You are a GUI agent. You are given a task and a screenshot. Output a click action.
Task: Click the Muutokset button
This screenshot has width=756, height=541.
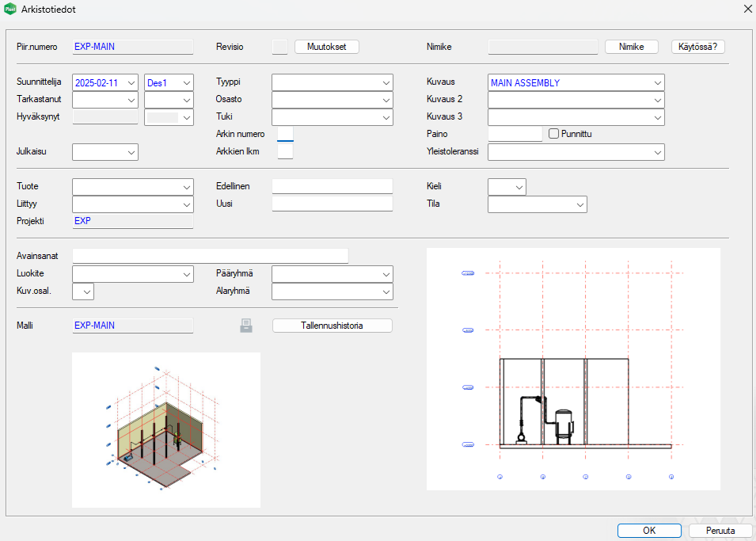[327, 47]
